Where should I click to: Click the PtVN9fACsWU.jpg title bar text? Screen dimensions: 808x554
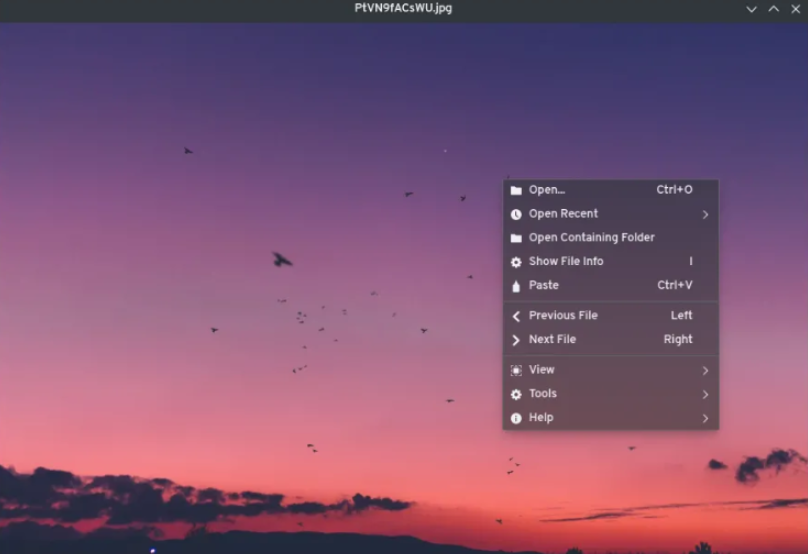click(404, 8)
